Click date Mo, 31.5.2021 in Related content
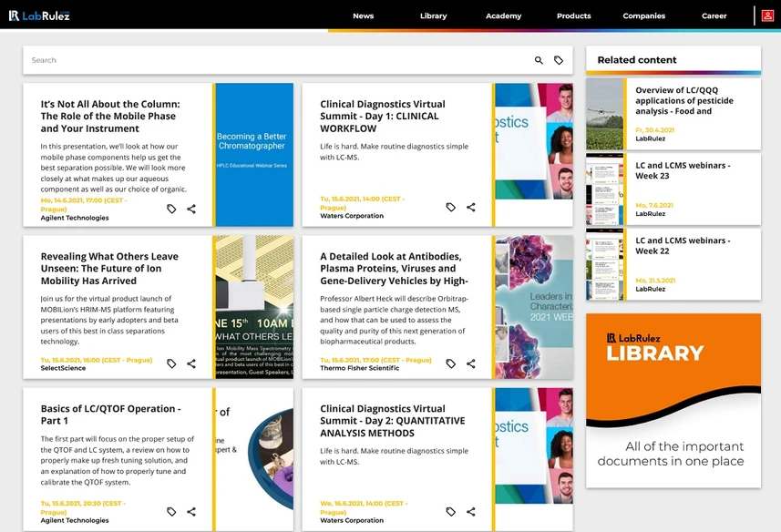The width and height of the screenshot is (781, 532). point(655,281)
